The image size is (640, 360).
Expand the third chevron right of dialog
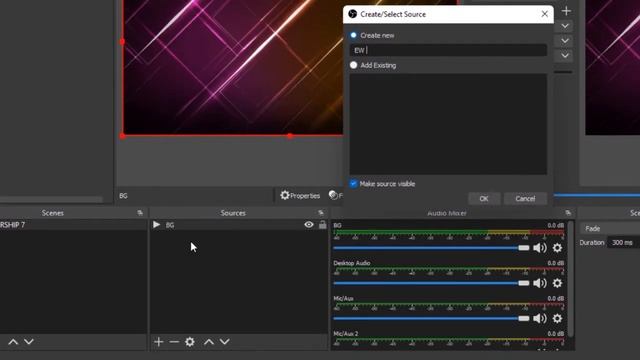point(565,56)
